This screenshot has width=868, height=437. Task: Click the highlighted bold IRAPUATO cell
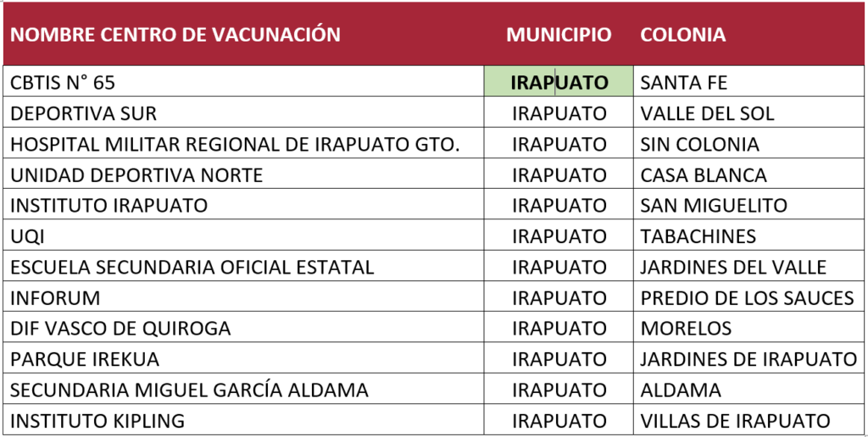point(559,82)
